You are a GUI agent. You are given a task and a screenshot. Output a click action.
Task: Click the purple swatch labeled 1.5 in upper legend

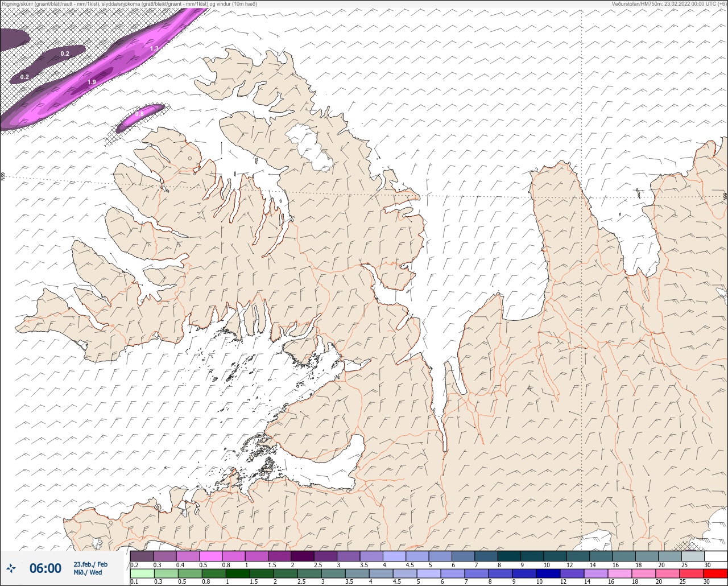coord(279,556)
